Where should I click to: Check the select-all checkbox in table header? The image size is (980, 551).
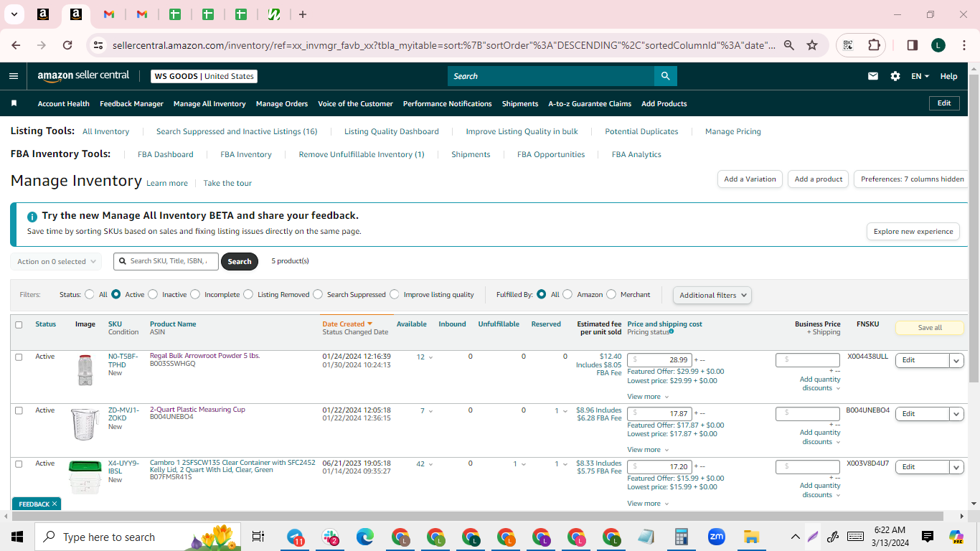(x=19, y=325)
